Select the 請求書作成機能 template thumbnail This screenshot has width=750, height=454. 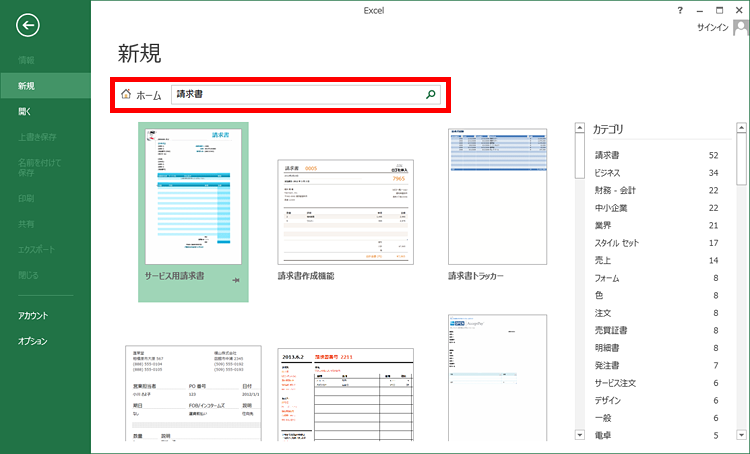345,212
